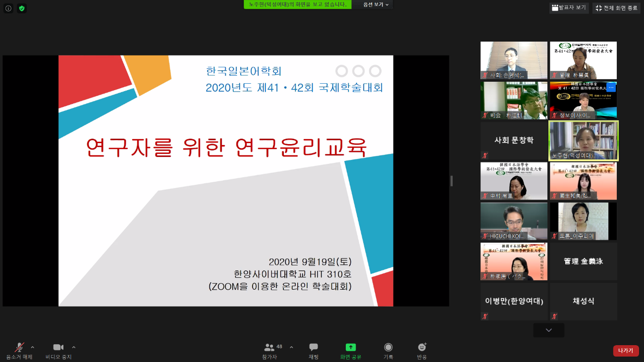Image resolution: width=644 pixels, height=362 pixels.
Task: Start recording with the 기록 icon
Action: [388, 351]
